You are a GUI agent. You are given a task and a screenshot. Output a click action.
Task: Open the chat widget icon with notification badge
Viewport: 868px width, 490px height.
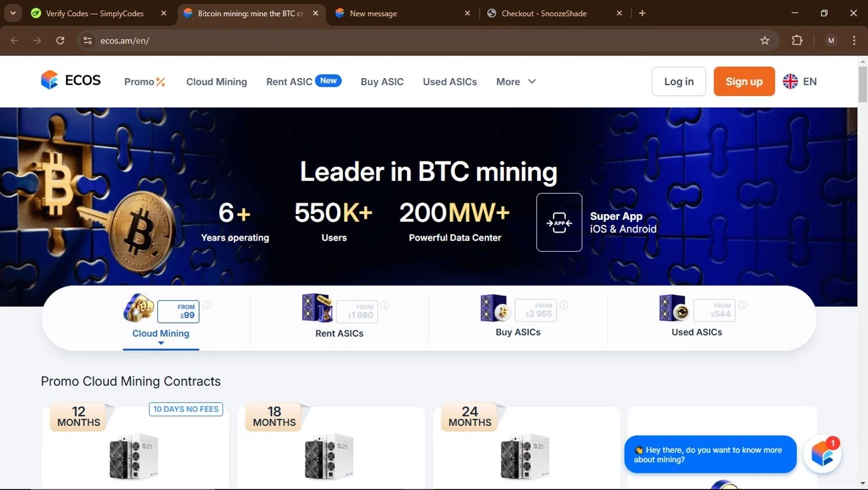pos(822,454)
